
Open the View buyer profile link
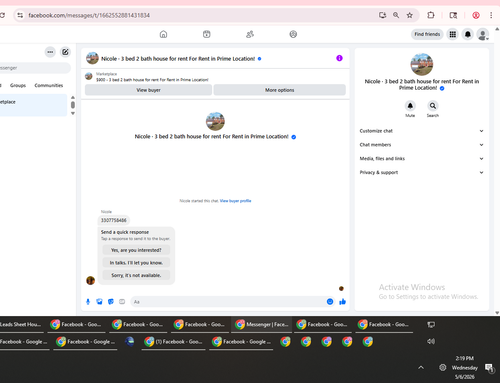pos(235,201)
